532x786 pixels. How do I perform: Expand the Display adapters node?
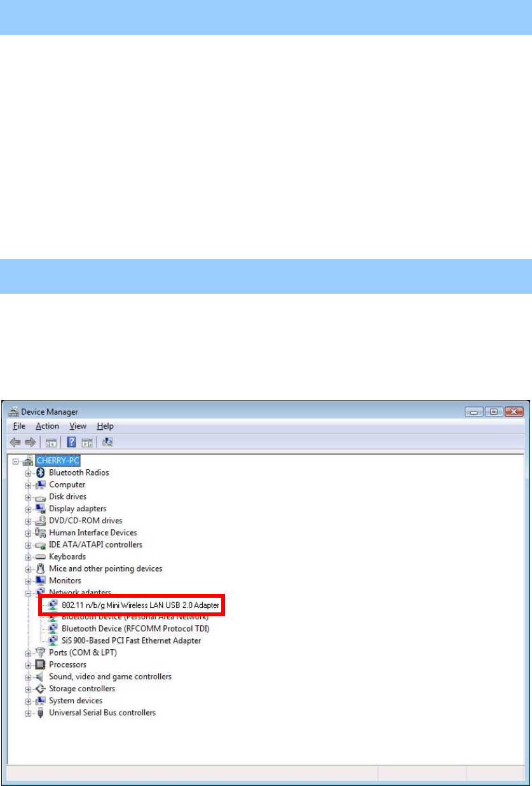[28, 509]
